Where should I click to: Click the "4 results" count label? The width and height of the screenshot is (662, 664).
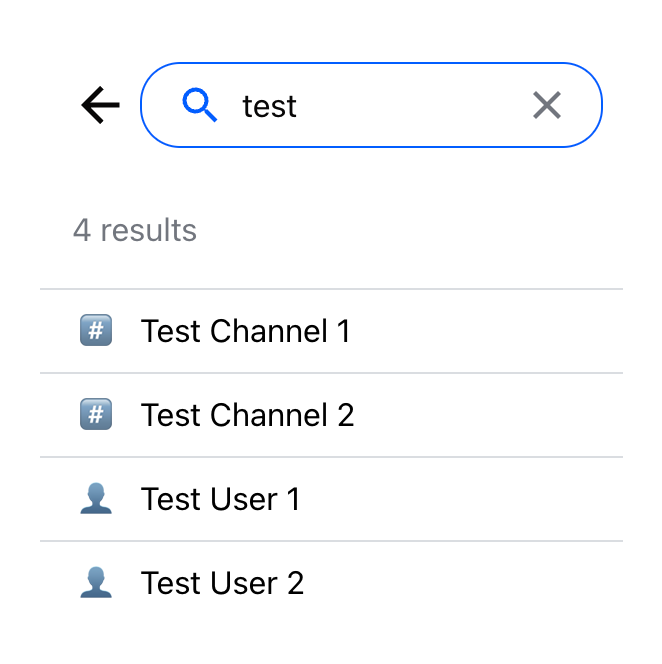pyautogui.click(x=135, y=231)
